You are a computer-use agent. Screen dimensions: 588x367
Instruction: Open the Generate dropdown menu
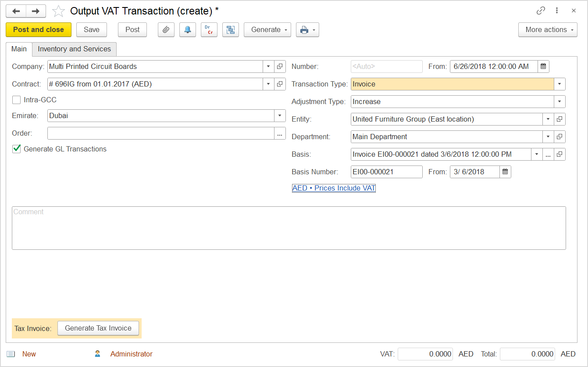267,30
